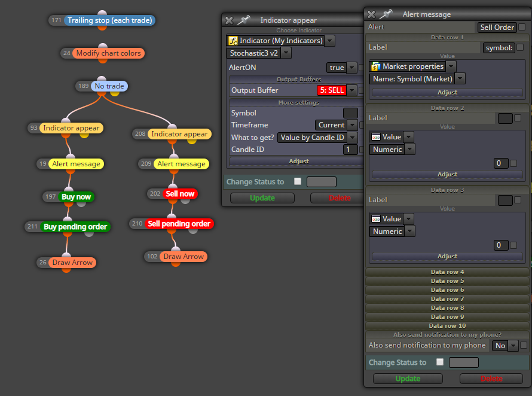
Task: Open the AlertON true dropdown
Action: (352, 68)
